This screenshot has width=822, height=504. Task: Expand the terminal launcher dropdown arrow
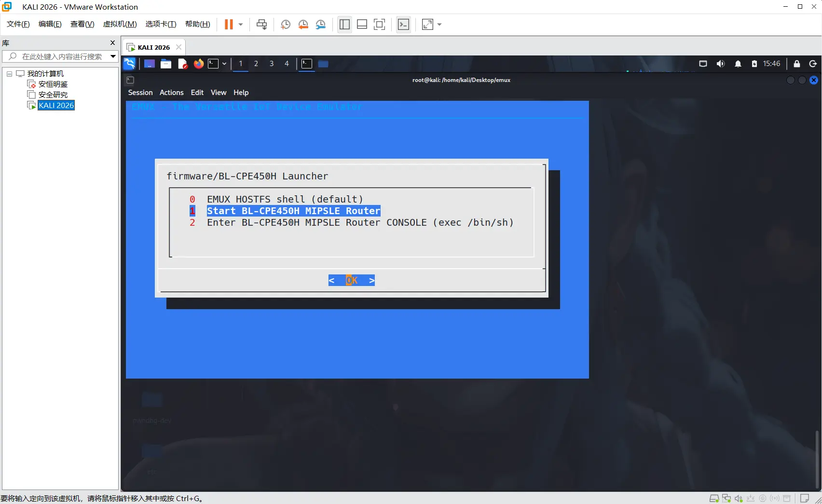click(x=224, y=64)
